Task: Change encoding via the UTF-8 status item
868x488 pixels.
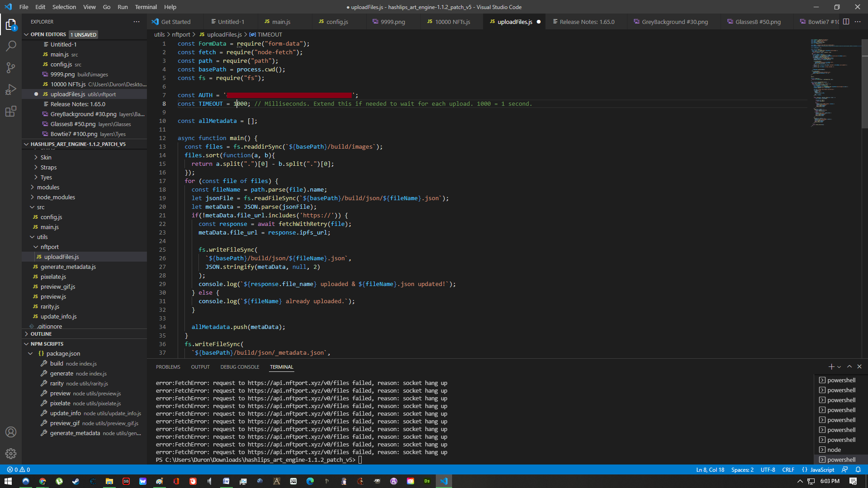Action: coord(767,469)
